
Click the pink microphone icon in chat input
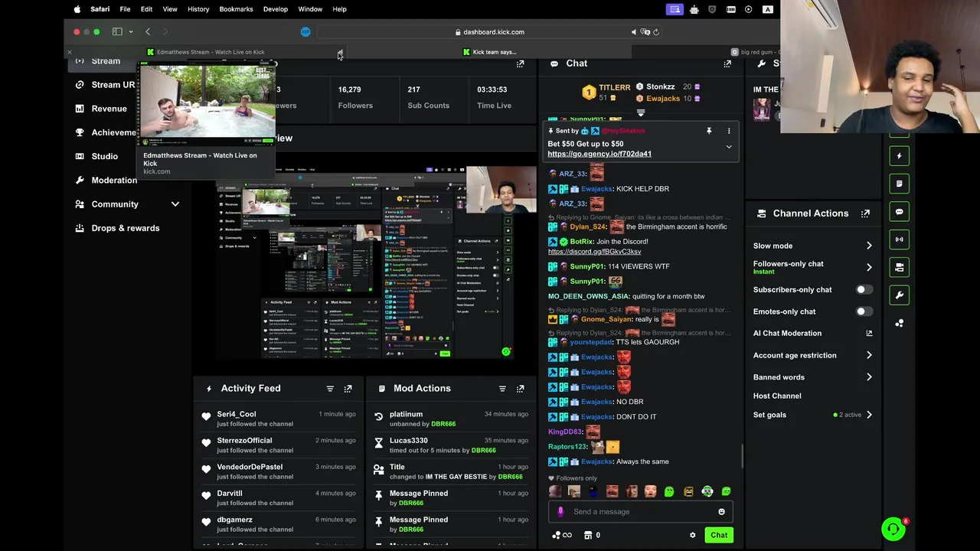pyautogui.click(x=560, y=512)
